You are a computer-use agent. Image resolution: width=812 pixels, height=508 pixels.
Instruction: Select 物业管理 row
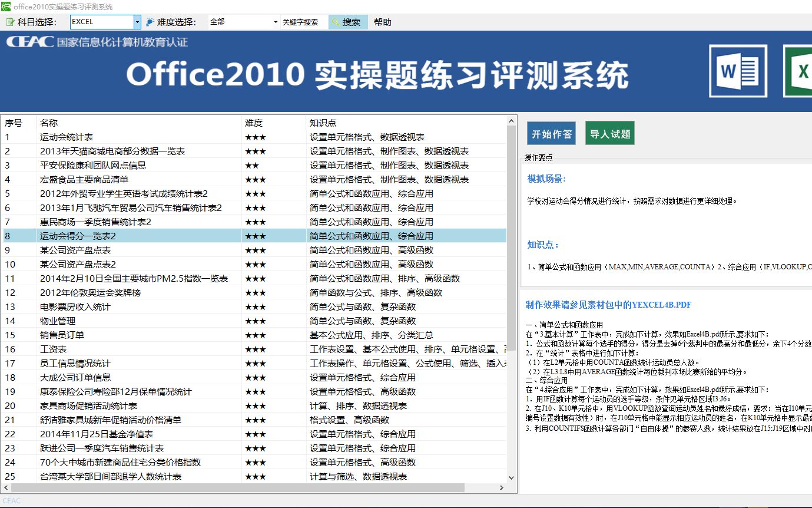[254, 321]
